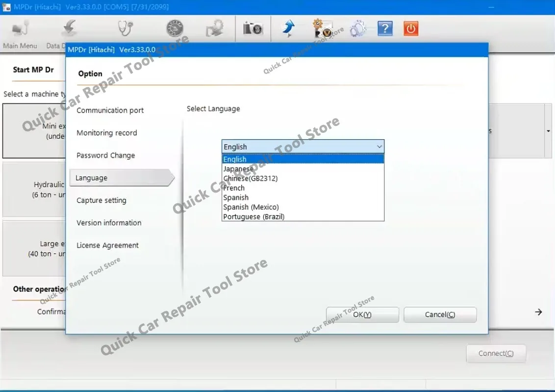Select Mini excavator machine type tile

pyautogui.click(x=34, y=131)
